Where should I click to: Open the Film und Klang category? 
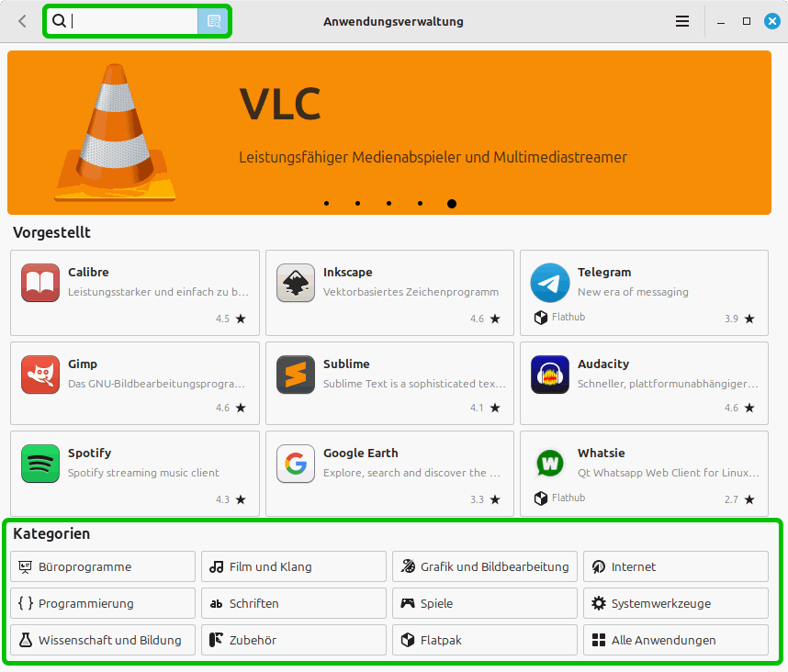tap(293, 566)
